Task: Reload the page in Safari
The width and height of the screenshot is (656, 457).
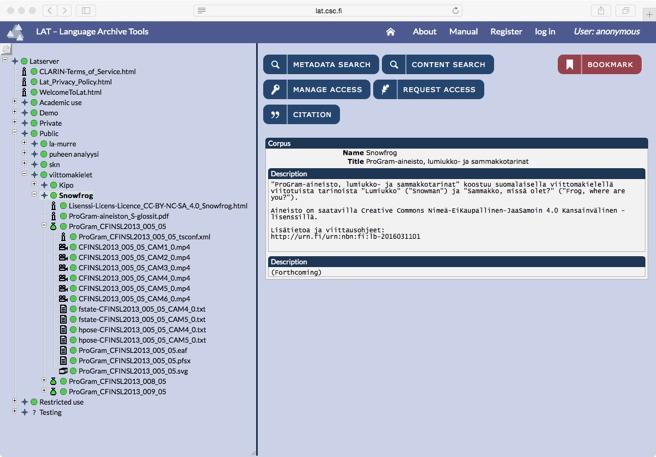Action: tap(456, 10)
